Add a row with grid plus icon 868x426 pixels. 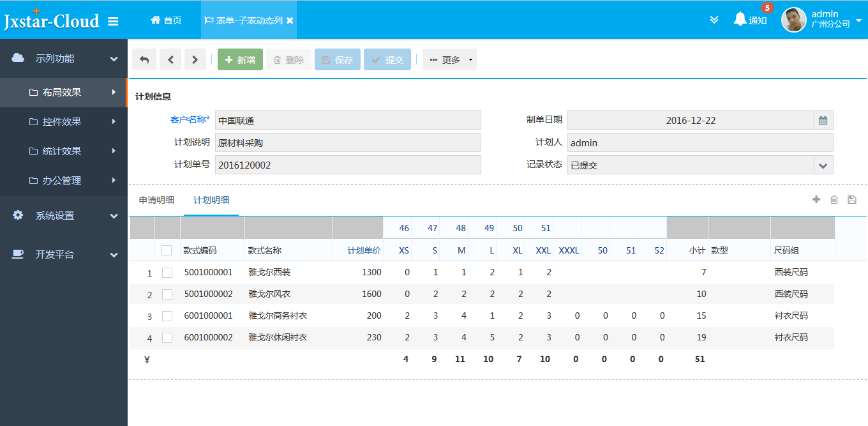pos(816,200)
